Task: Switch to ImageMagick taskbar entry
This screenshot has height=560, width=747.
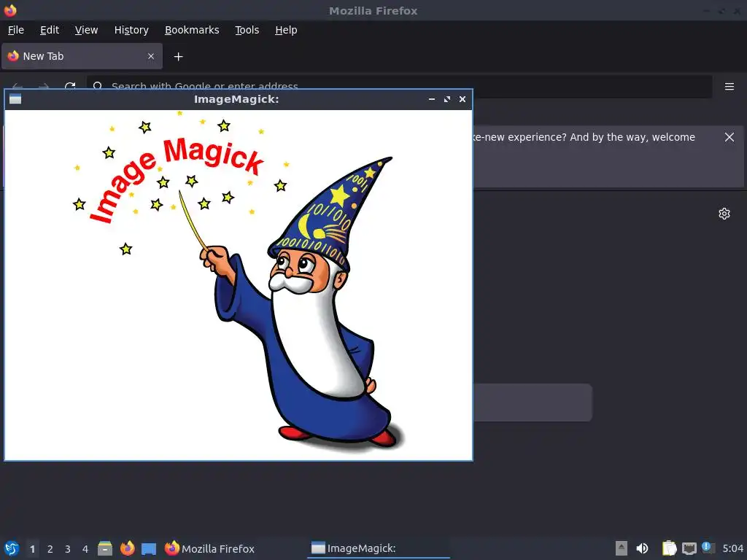Action: point(379,548)
